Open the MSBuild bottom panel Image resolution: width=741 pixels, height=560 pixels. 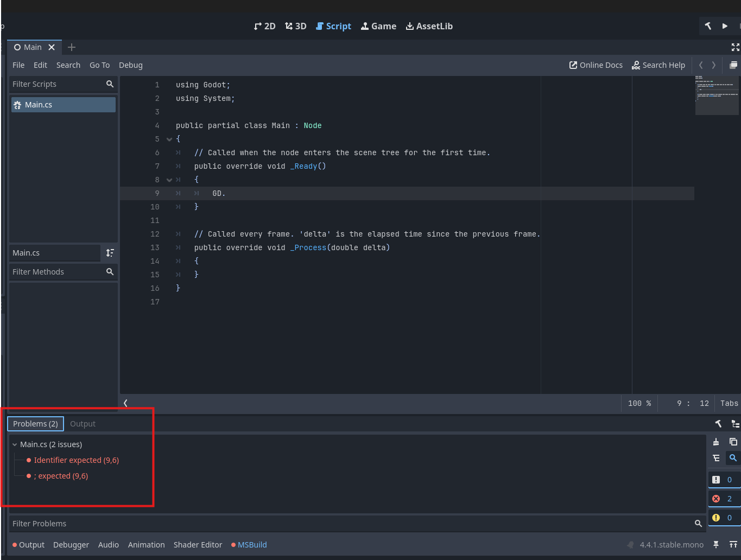pos(249,545)
